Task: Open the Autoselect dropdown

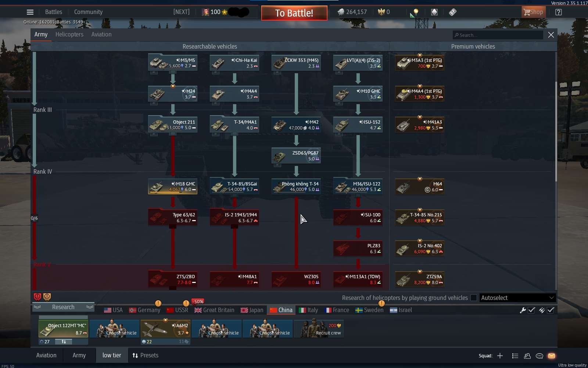Action: (x=517, y=298)
